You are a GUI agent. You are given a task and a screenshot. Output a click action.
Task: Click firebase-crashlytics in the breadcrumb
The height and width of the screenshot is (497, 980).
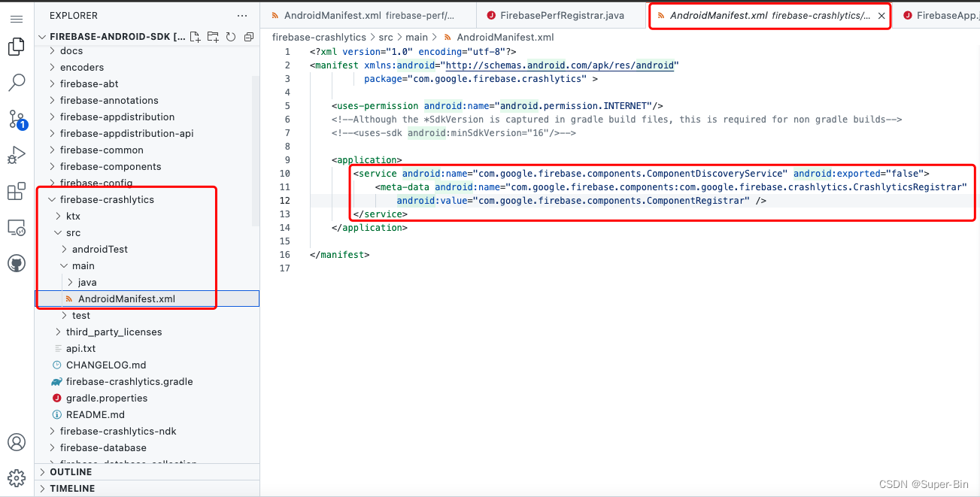(x=319, y=37)
